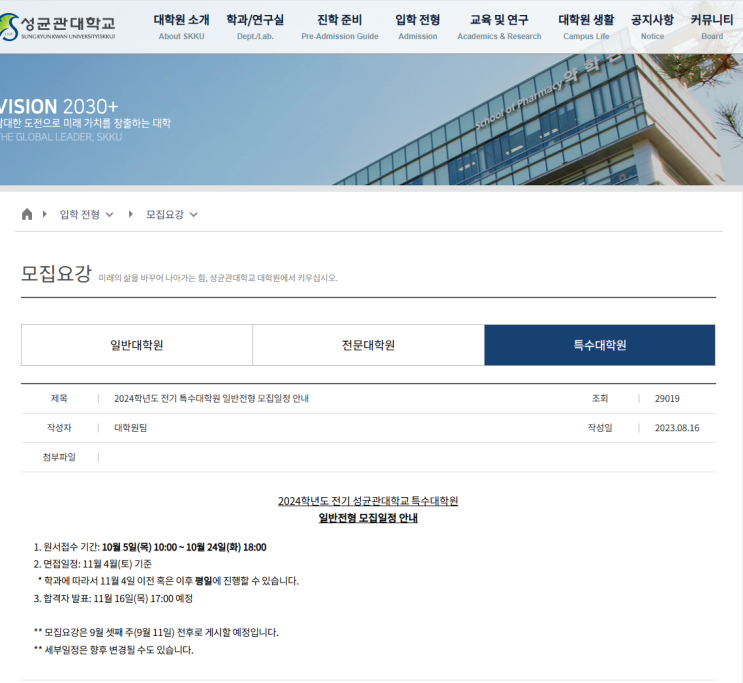
Task: Click the 제목 field label
Action: (x=59, y=399)
